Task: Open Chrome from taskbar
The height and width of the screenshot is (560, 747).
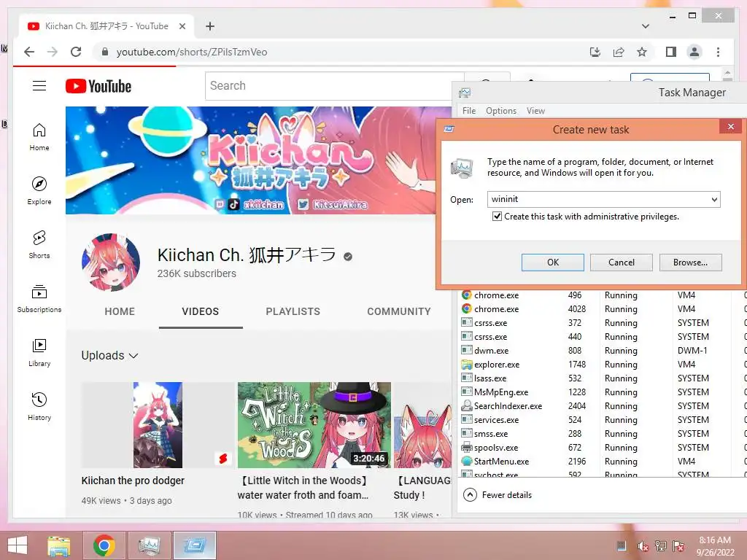Action: [104, 545]
